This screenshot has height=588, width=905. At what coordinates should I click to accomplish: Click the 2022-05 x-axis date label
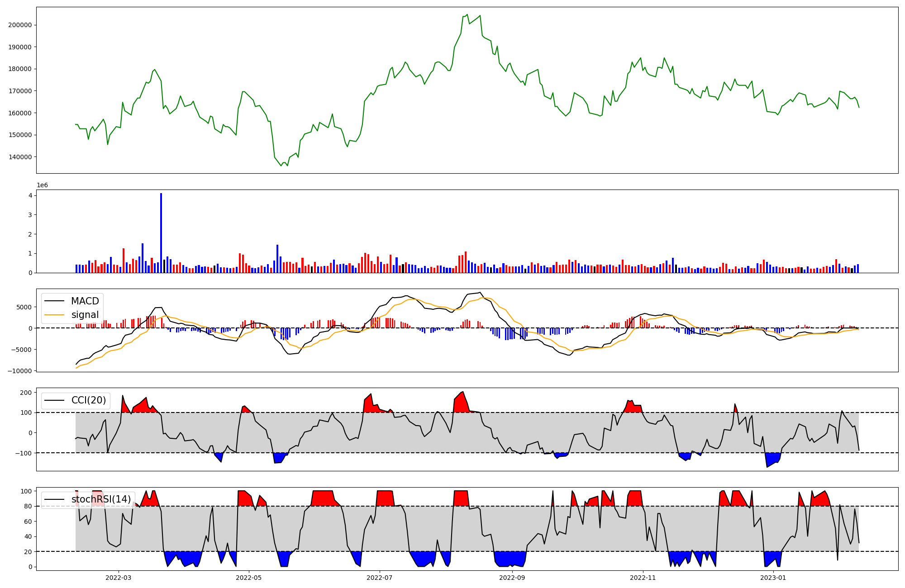tap(248, 578)
